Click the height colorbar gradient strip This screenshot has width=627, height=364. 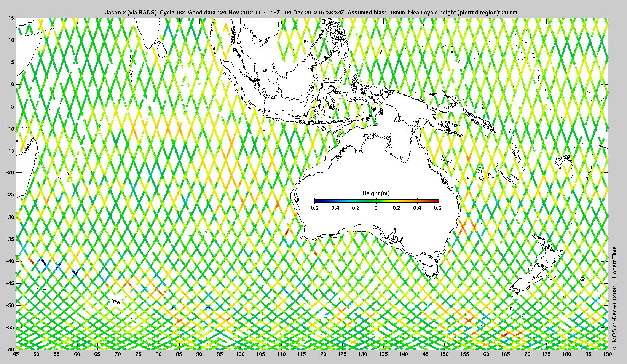[x=376, y=201]
